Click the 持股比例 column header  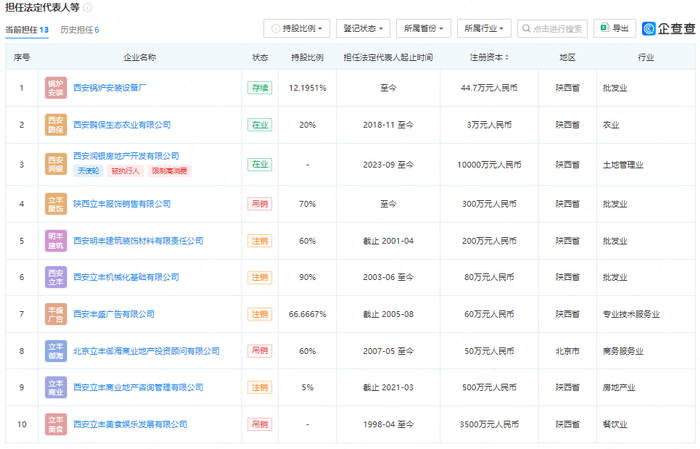[308, 58]
